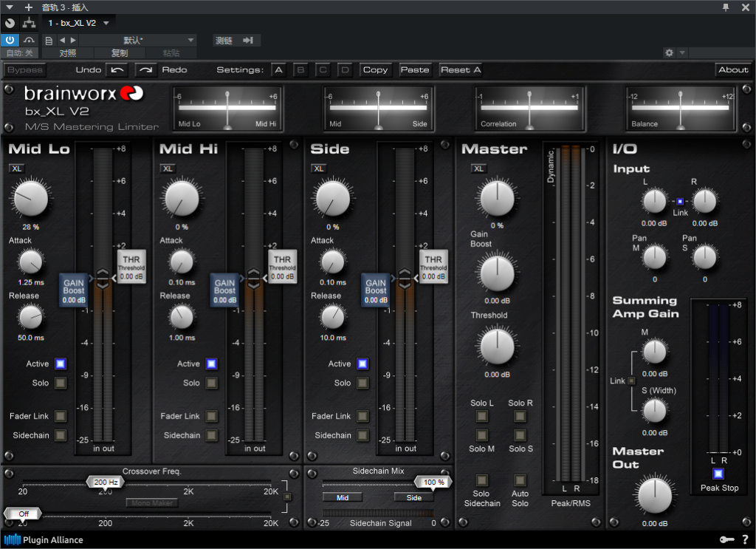Enable Side Solo
Image resolution: width=756 pixels, height=549 pixels.
point(362,383)
